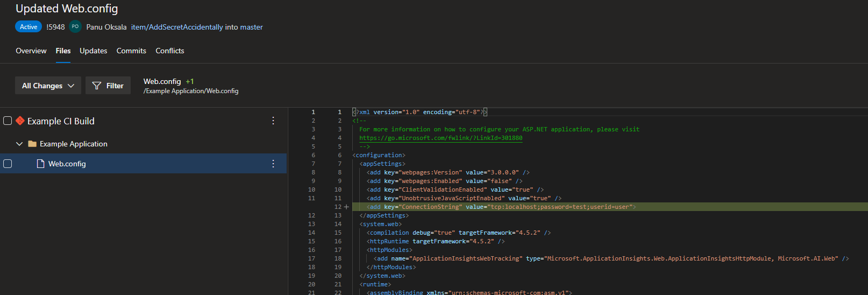Click the chevron on the All Changes dropdown

71,86
